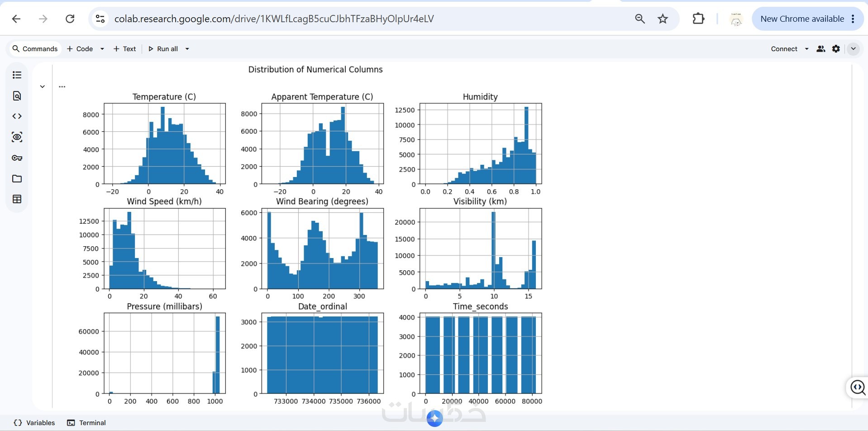868x431 pixels.
Task: Collapse the cell output chevron
Action: tap(42, 86)
